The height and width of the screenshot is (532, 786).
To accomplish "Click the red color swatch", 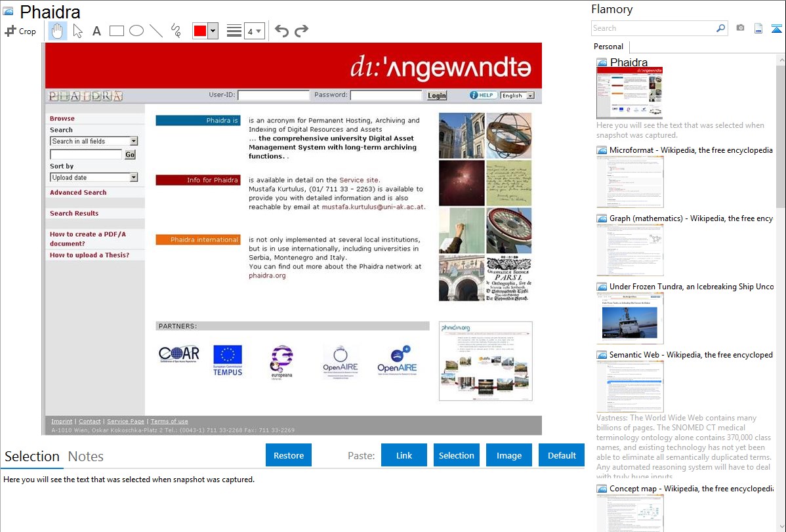I will (200, 31).
